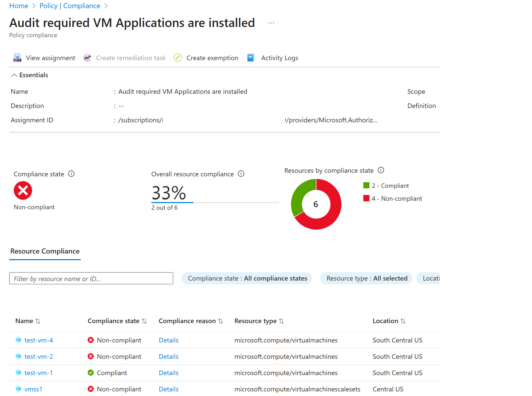Open the ellipsis menu beside the page title

tap(271, 23)
